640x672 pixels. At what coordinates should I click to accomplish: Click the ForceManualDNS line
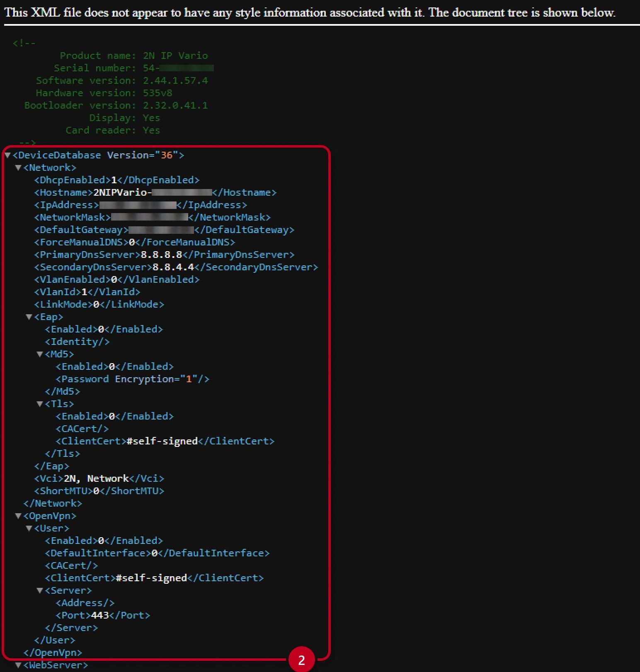(x=135, y=242)
